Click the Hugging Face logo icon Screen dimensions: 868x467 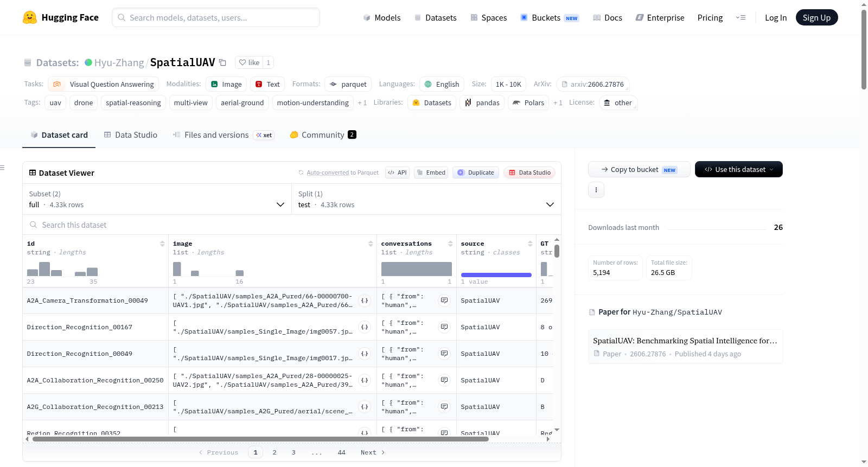30,17
